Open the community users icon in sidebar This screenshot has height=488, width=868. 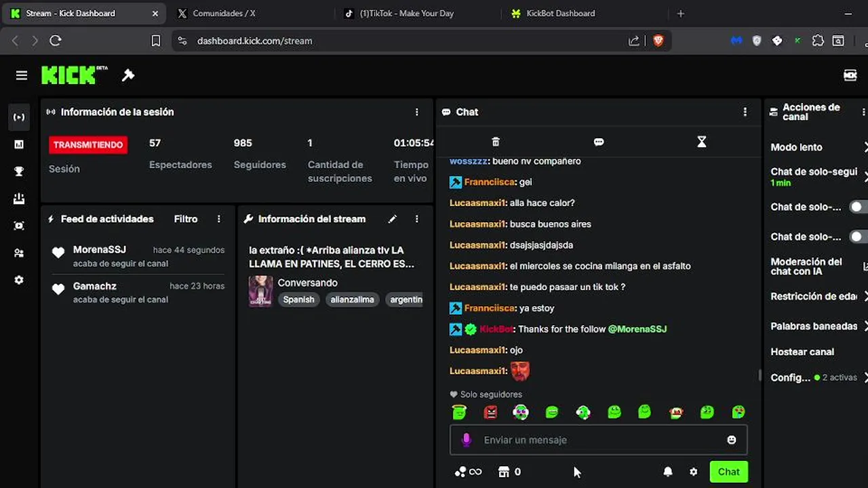19,253
